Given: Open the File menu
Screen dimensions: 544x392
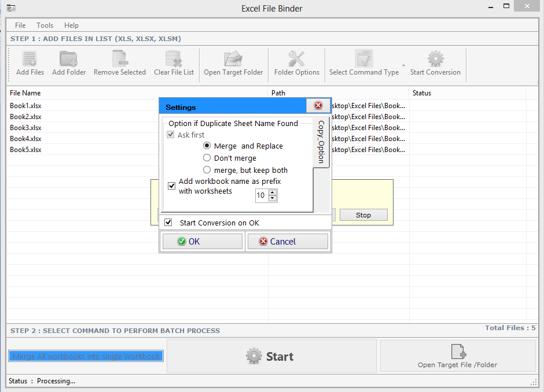Looking at the screenshot, I should 20,25.
